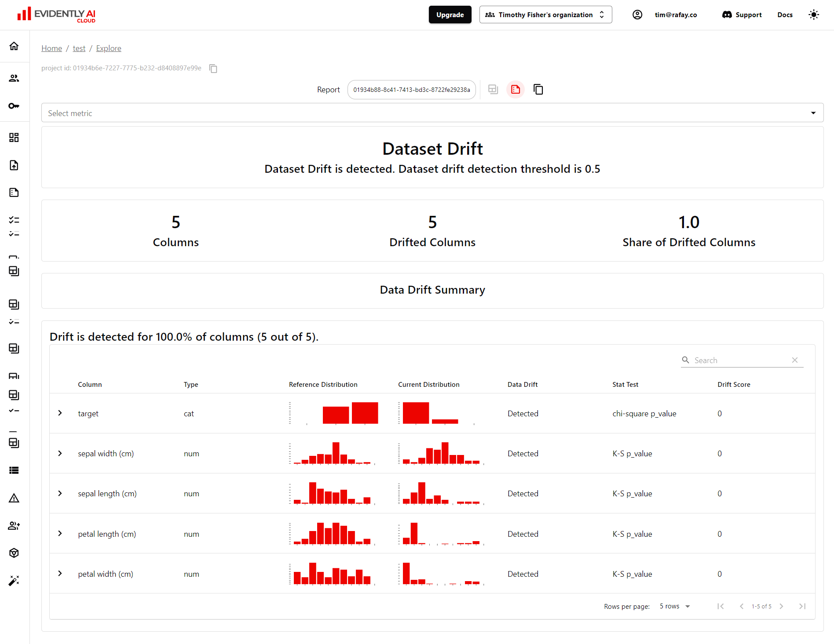Click the Evidently AI Cloud logo

pyautogui.click(x=56, y=15)
